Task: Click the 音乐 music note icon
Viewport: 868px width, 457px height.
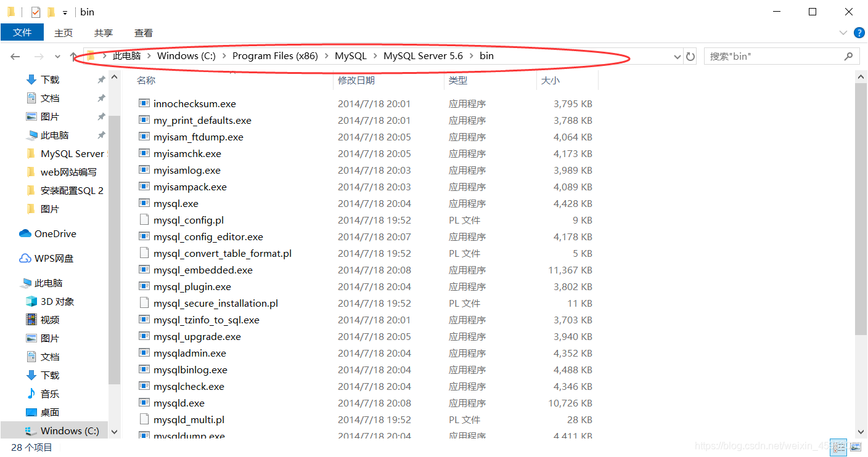Action: (x=31, y=394)
